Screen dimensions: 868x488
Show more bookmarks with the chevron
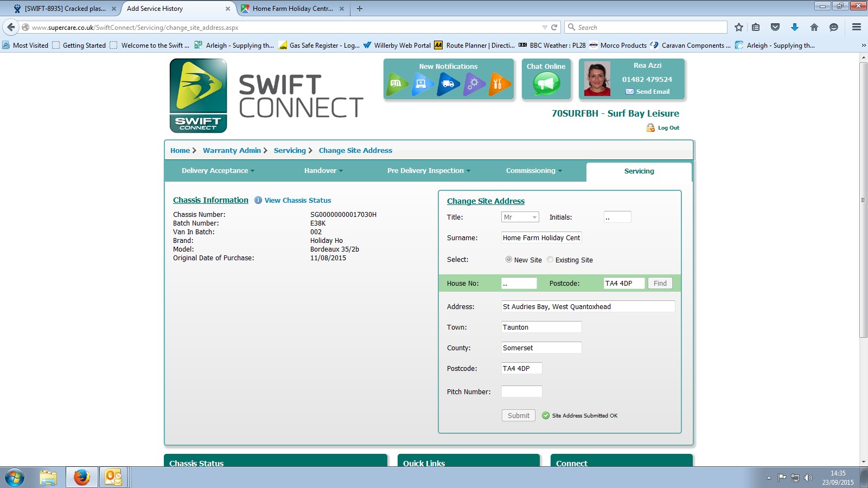click(x=863, y=46)
